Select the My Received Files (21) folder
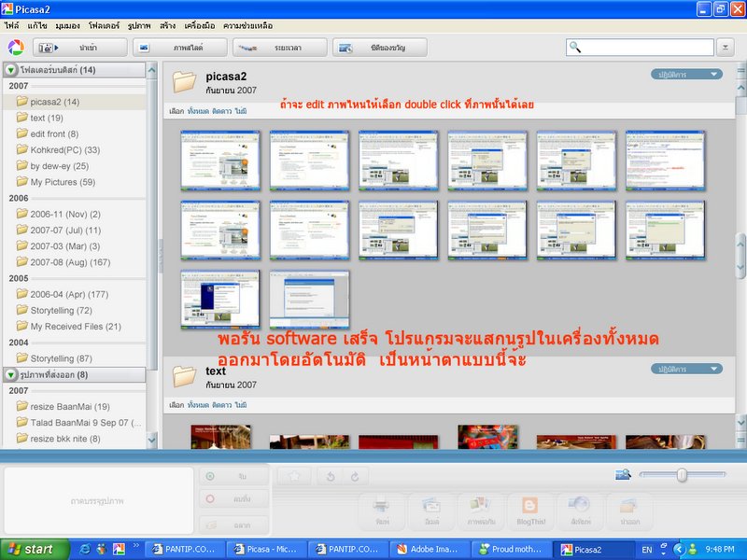The height and width of the screenshot is (560, 747). tap(74, 327)
